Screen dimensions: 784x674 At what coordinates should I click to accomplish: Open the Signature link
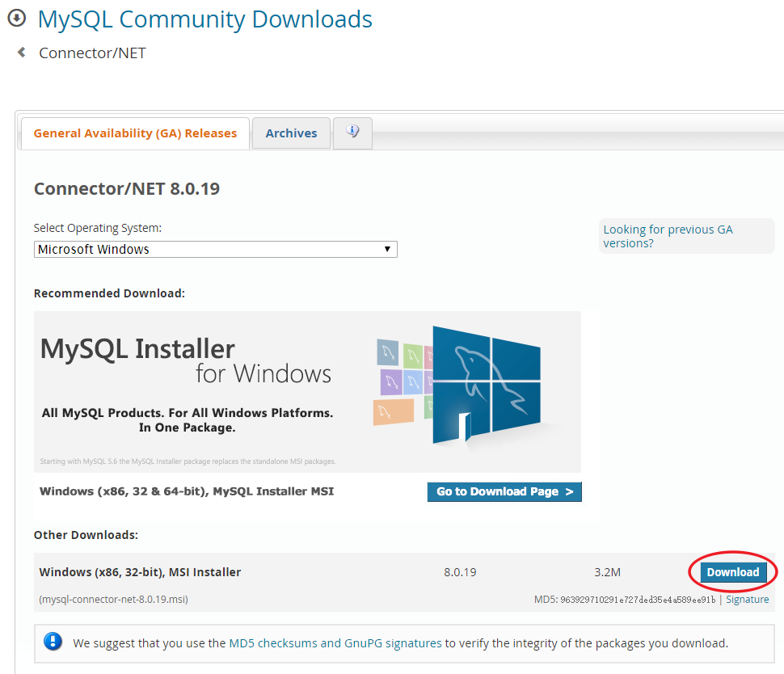pyautogui.click(x=747, y=599)
